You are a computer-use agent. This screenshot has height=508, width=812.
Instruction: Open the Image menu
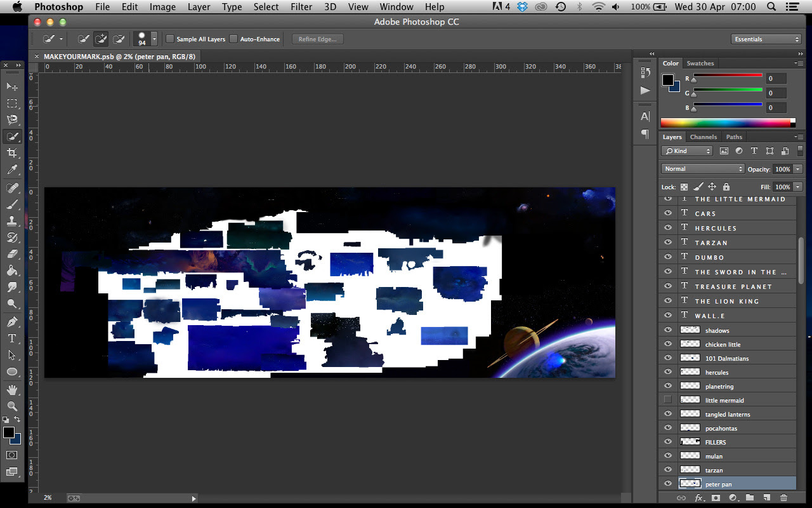[x=162, y=7]
